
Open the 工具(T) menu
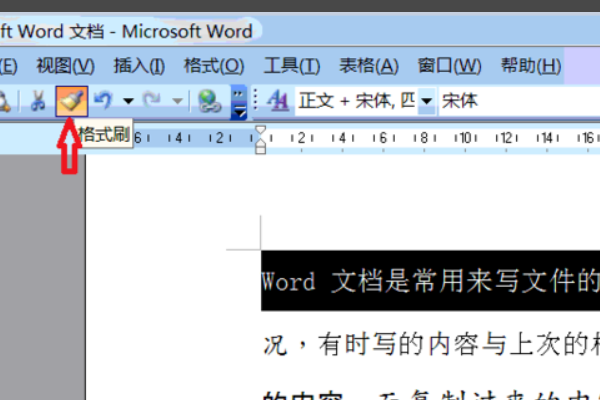pos(292,66)
